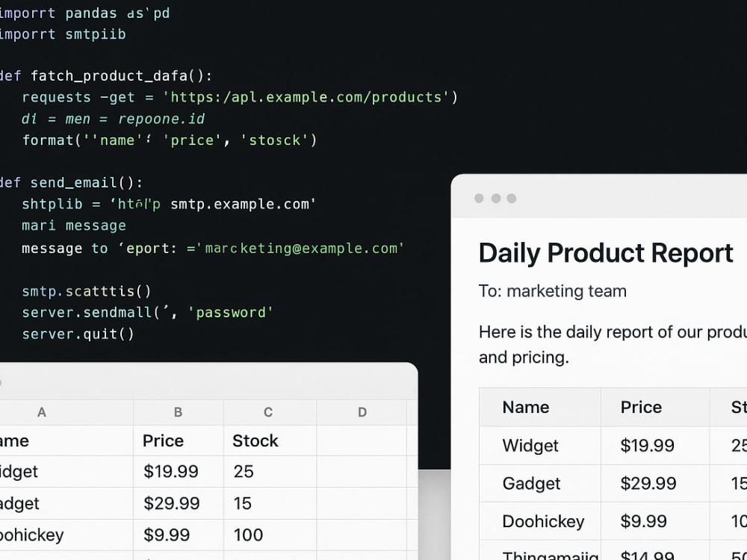Click Doohickey row name in report table
Image resolution: width=747 pixels, height=560 pixels.
(x=543, y=521)
